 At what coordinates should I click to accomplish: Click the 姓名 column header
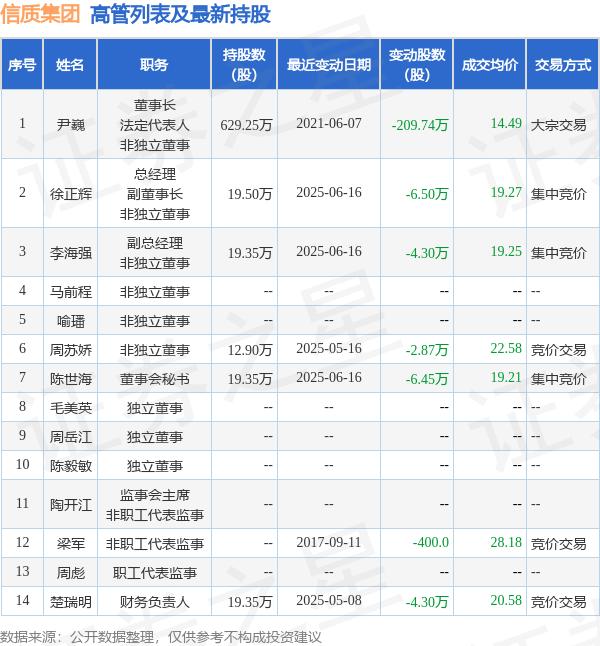(x=70, y=65)
